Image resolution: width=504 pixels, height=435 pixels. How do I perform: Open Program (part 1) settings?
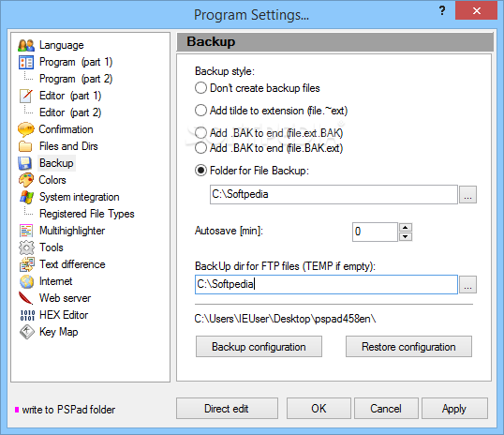tap(76, 62)
